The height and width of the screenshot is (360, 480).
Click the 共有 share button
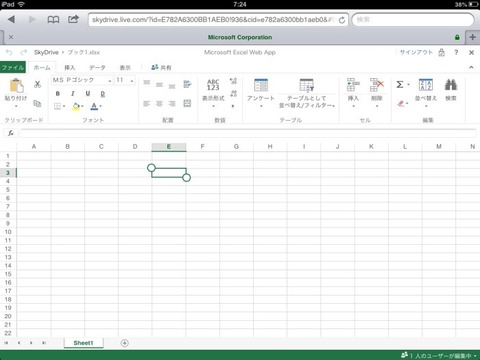(x=161, y=68)
